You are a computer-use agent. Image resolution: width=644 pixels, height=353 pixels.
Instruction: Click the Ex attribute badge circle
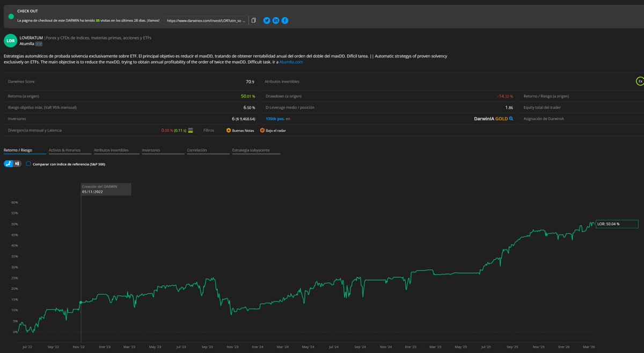[x=640, y=81]
